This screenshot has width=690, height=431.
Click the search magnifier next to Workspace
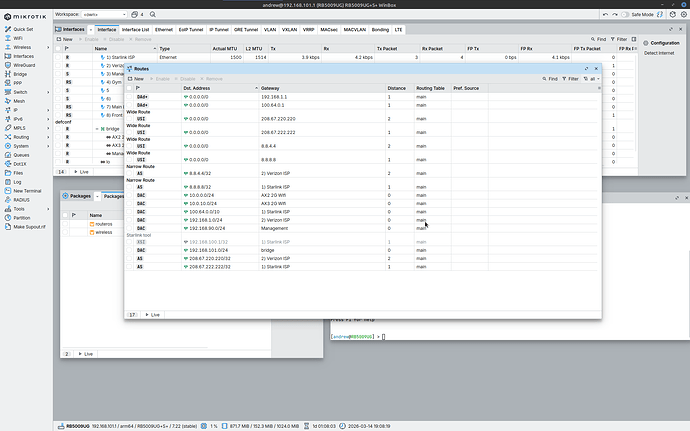[x=153, y=15]
